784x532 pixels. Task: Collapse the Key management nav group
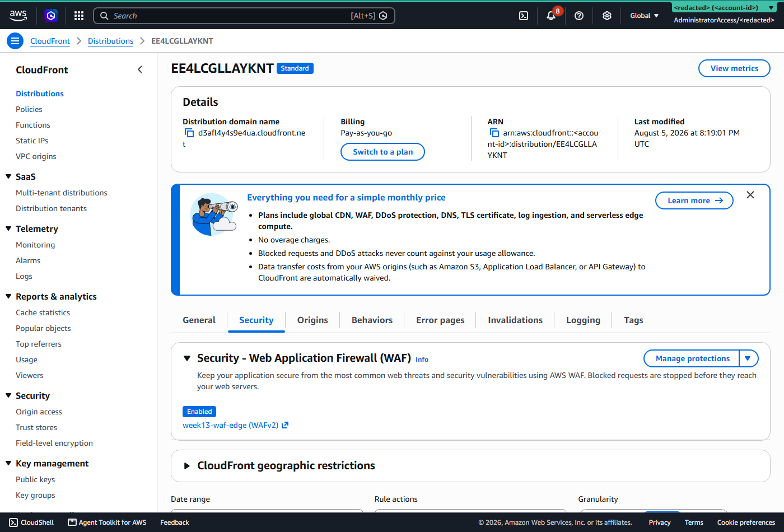8,463
